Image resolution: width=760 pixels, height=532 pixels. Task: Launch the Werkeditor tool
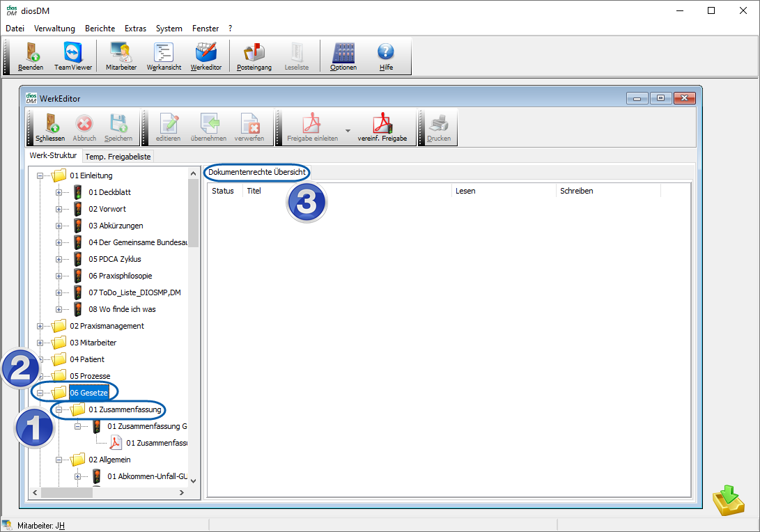click(206, 56)
